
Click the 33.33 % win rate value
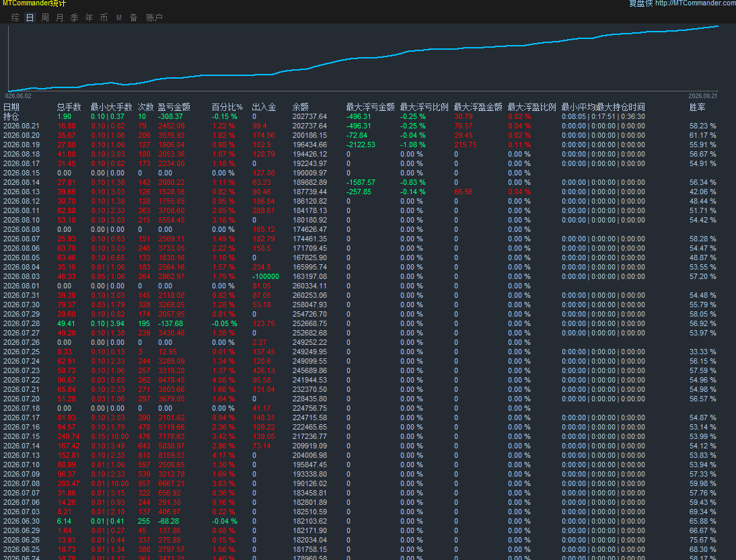pos(702,352)
